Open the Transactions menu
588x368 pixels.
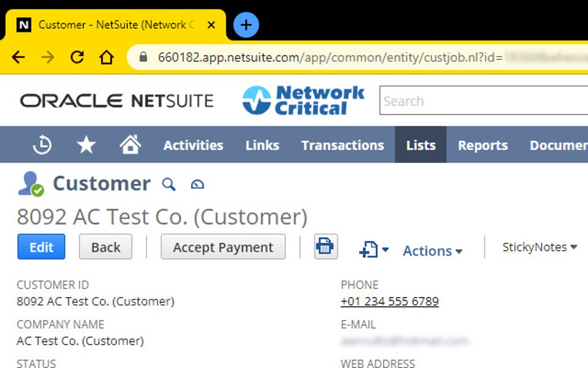(342, 145)
